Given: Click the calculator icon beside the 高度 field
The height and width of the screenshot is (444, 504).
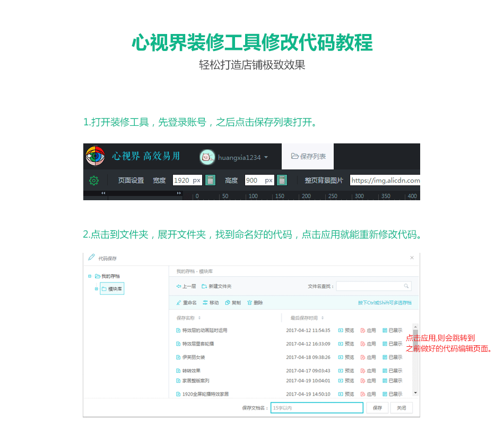Looking at the screenshot, I should [282, 180].
